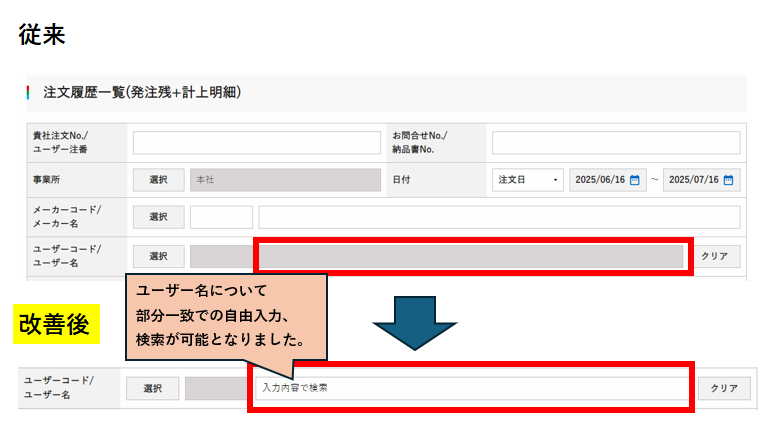Click the 事業所 label
The height and width of the screenshot is (436, 775).
pos(46,180)
